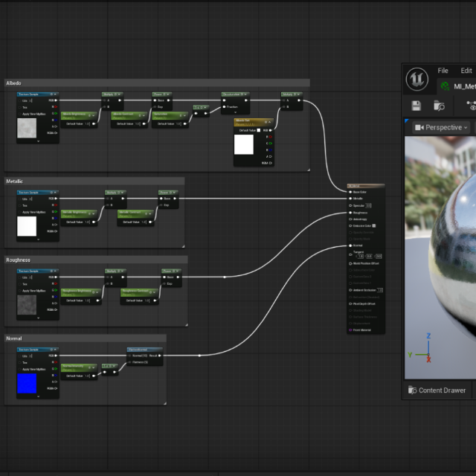Click the Ambient Occlusion input pin
Viewport: 476px width, 476px height.
(350, 290)
